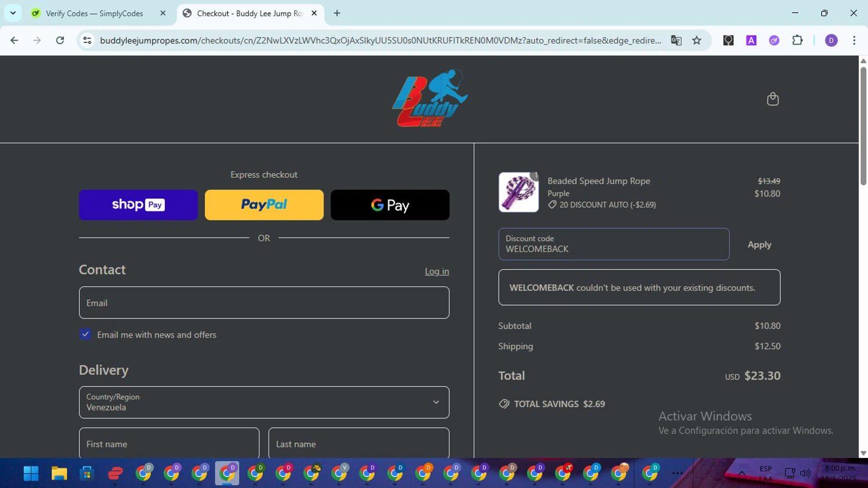The width and height of the screenshot is (868, 488).
Task: Click the scrollbar down arrow
Action: coord(863,454)
